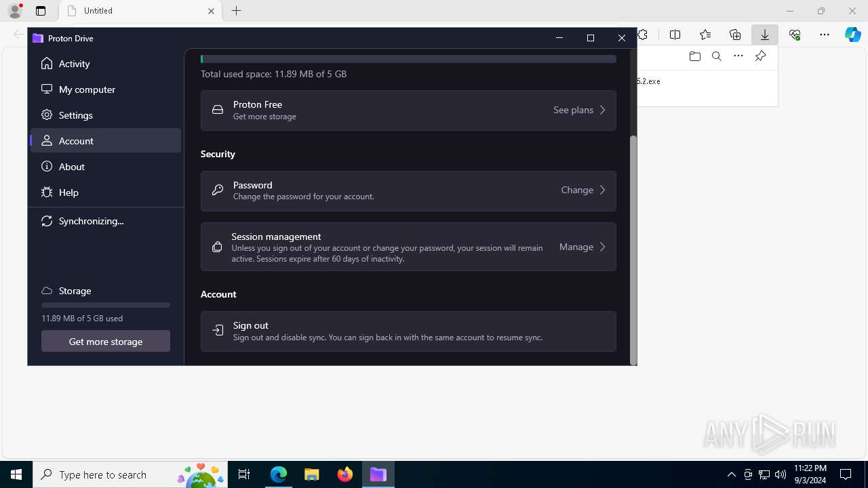Select the Account sidebar item
Viewport: 868px width, 488px height.
[106, 141]
